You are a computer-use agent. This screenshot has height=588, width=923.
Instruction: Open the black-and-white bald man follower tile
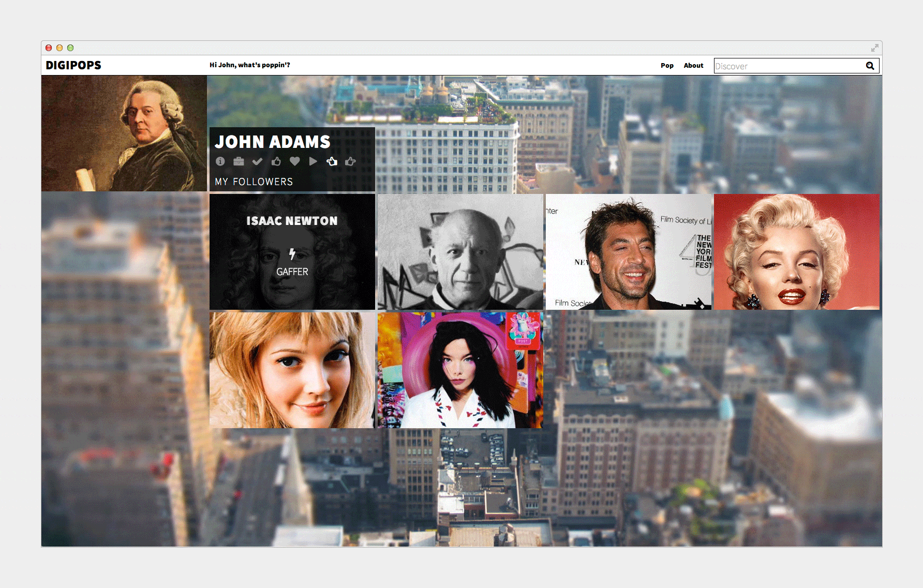(x=460, y=252)
